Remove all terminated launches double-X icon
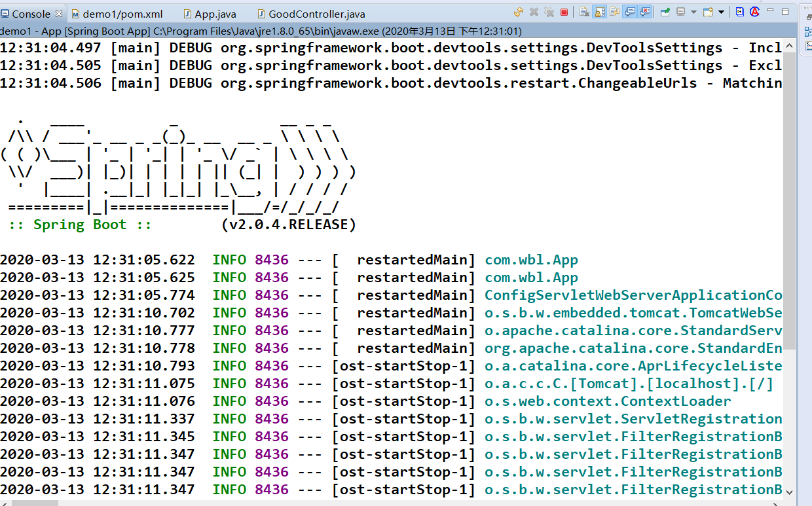The width and height of the screenshot is (812, 506). pos(549,12)
